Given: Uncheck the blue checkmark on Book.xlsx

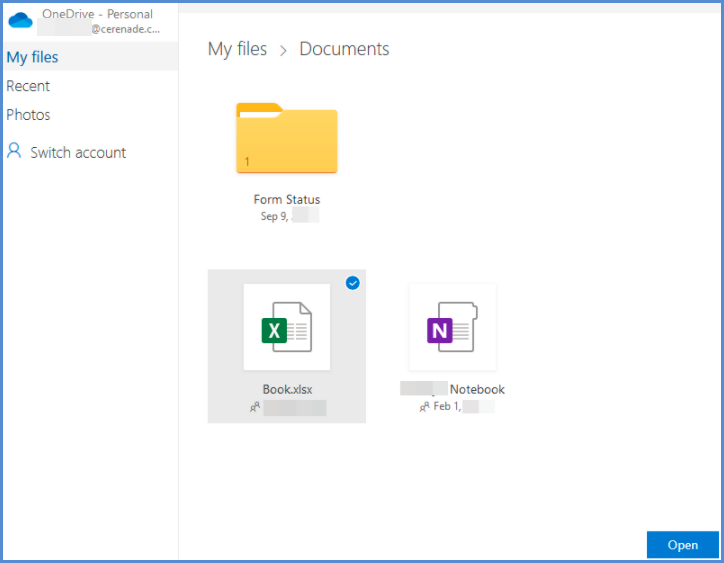Looking at the screenshot, I should point(352,284).
